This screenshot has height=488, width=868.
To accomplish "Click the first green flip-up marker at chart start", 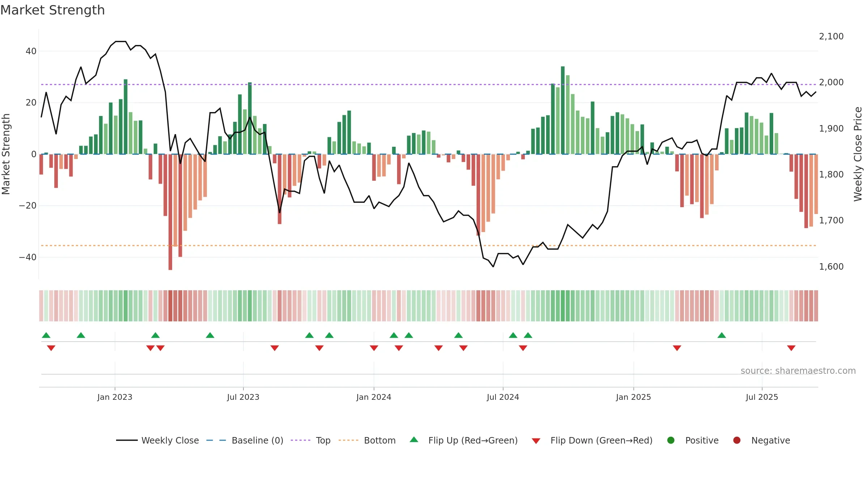I will [46, 335].
